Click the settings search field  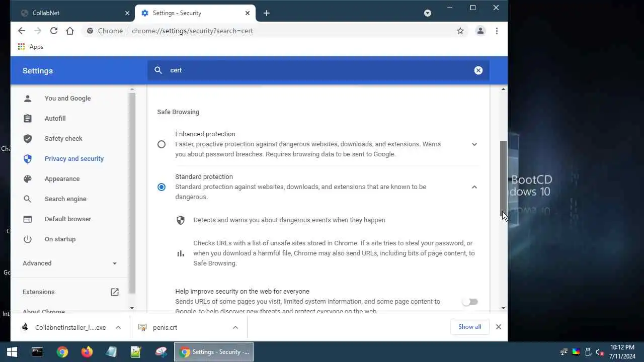[x=318, y=70]
